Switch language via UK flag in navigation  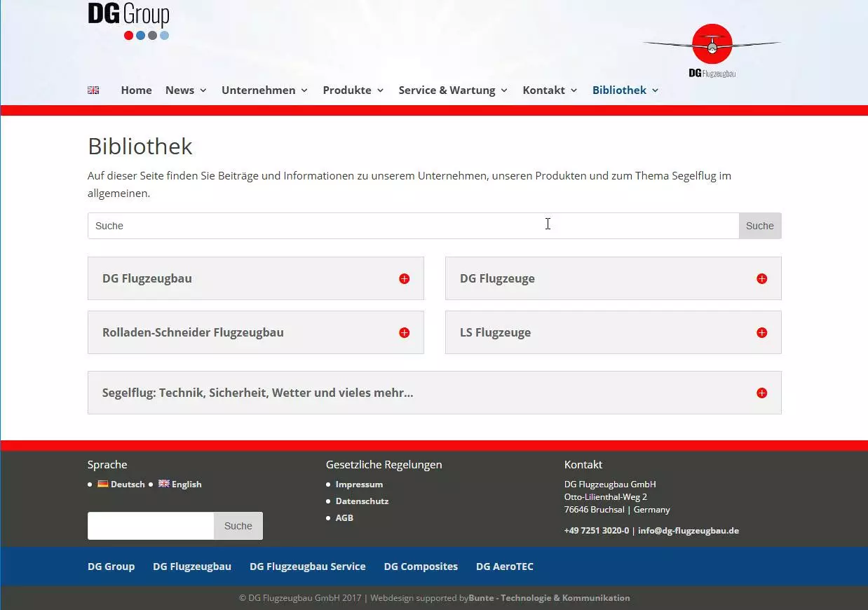(93, 90)
